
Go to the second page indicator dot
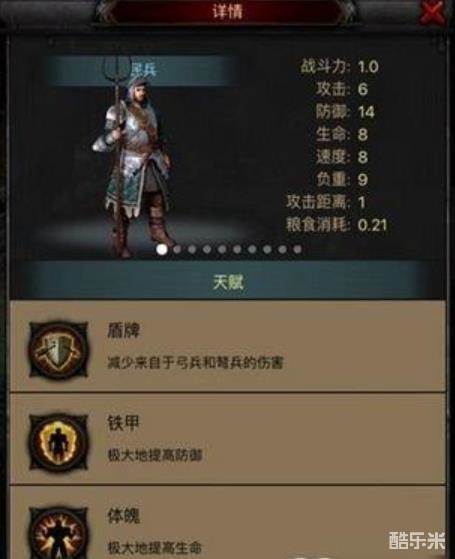(x=177, y=249)
